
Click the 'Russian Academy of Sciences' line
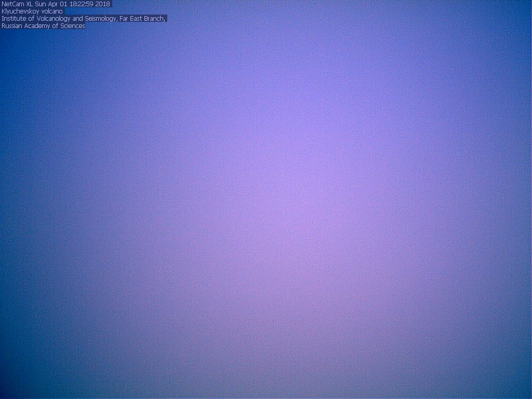click(43, 26)
